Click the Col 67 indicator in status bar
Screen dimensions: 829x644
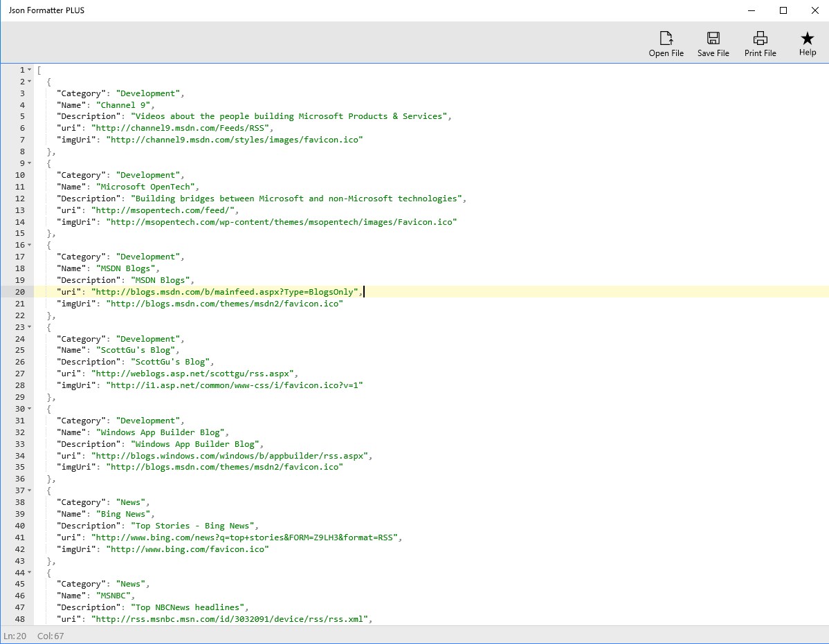click(48, 636)
